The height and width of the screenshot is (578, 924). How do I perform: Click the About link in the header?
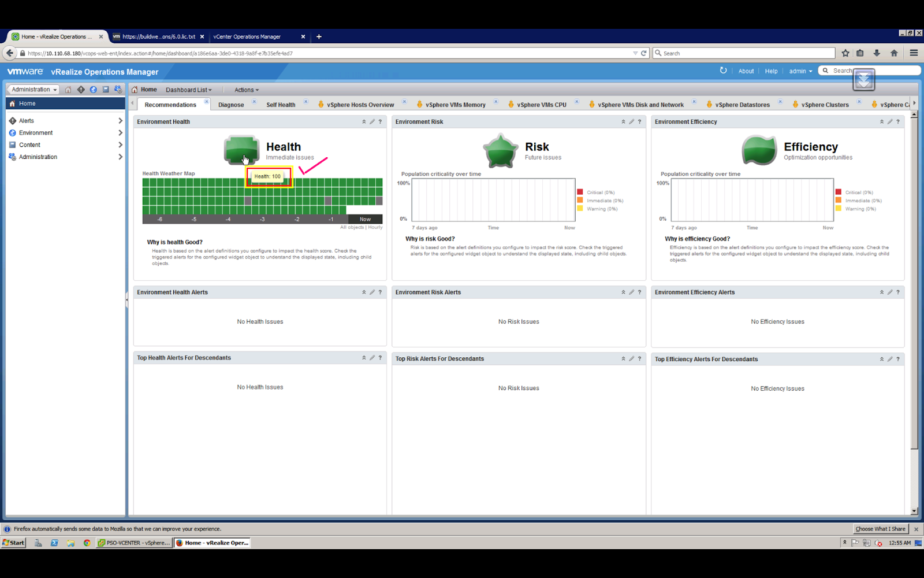click(746, 71)
